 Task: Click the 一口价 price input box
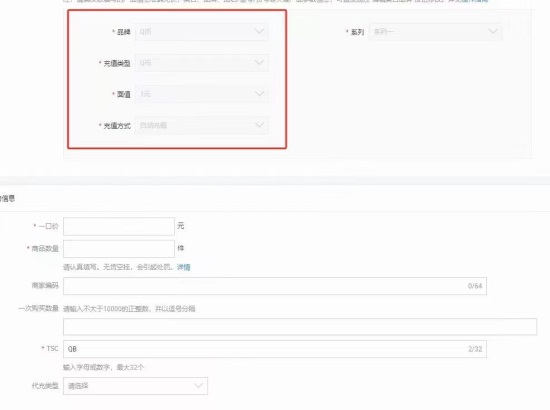coord(119,226)
